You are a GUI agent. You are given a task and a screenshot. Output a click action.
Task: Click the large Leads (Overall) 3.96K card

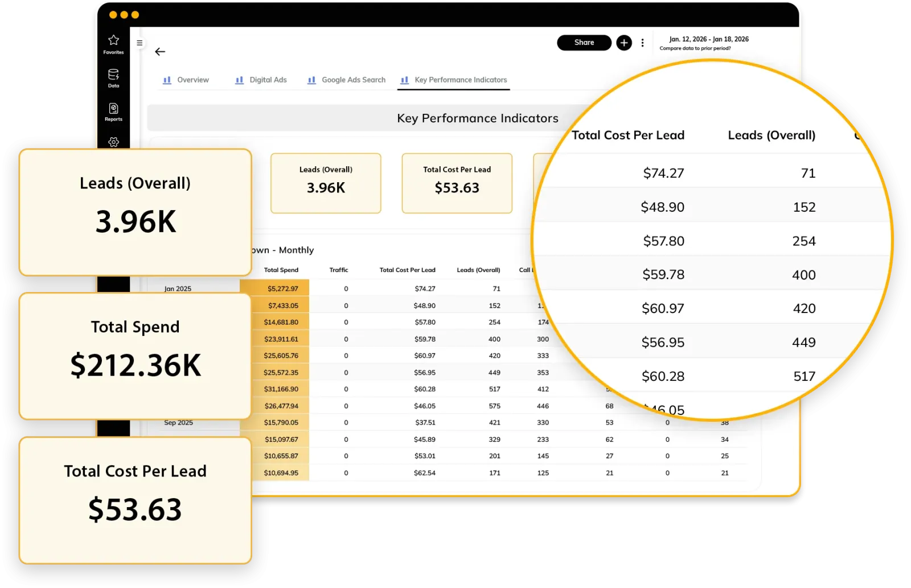pyautogui.click(x=136, y=212)
